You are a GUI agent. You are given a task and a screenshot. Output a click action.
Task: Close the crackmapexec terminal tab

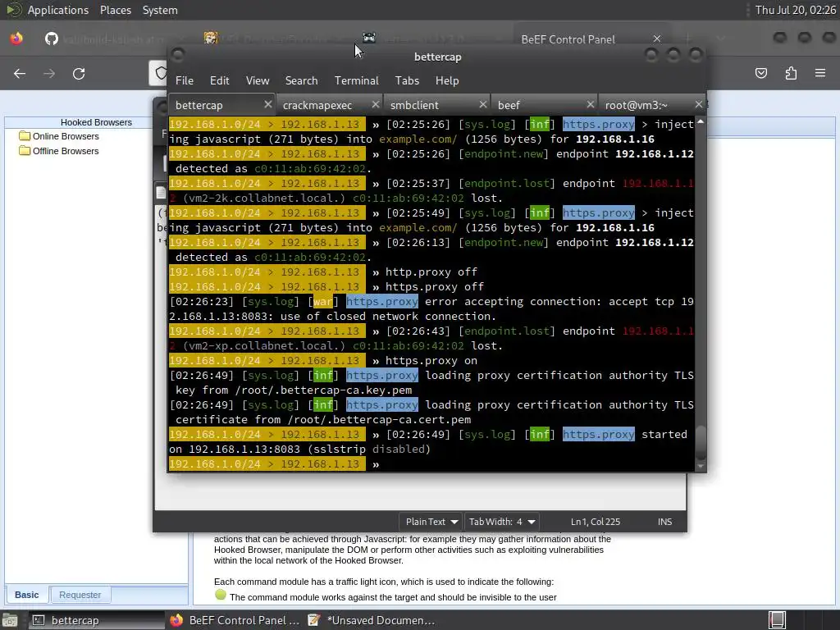point(375,104)
